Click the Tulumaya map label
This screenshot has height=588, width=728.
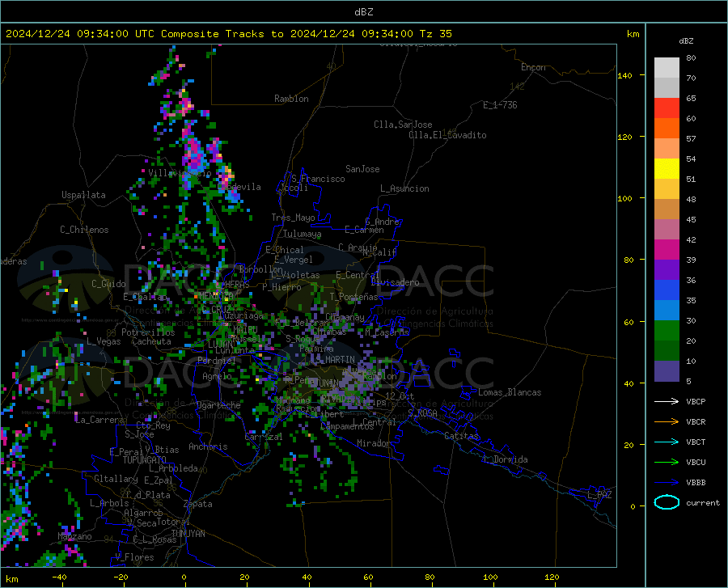click(303, 234)
